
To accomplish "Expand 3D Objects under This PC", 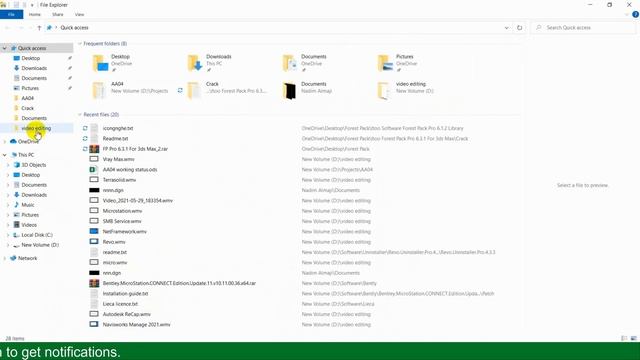I will click(x=8, y=165).
